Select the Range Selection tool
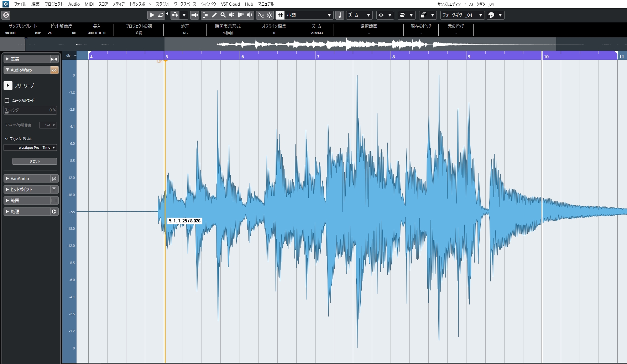Viewport: 627px width, 364px height. click(205, 15)
